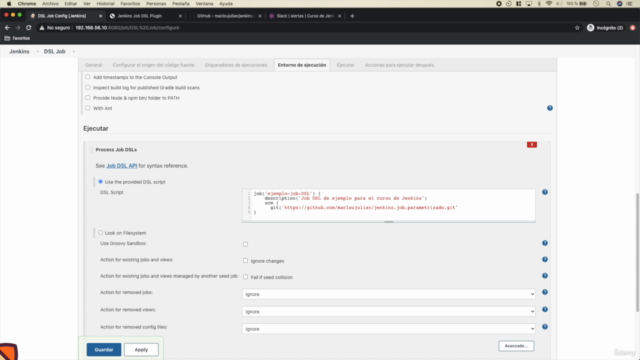Viewport: 640px width, 360px height.
Task: Open the Apple menu
Action: [9, 4]
